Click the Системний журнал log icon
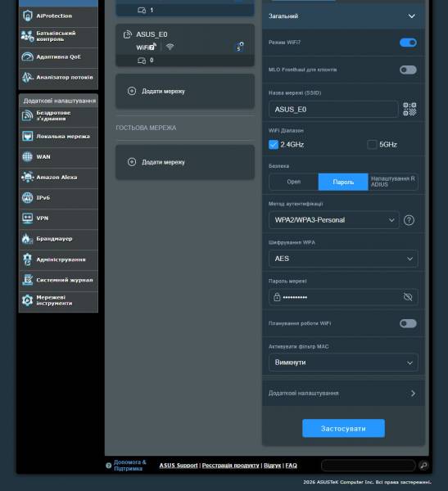This screenshot has height=491, width=448. pos(28,280)
